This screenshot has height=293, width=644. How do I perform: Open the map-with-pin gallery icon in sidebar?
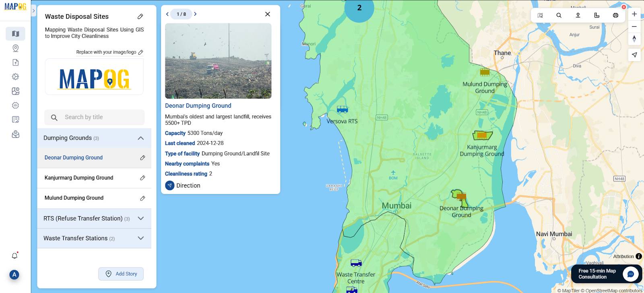tap(15, 91)
